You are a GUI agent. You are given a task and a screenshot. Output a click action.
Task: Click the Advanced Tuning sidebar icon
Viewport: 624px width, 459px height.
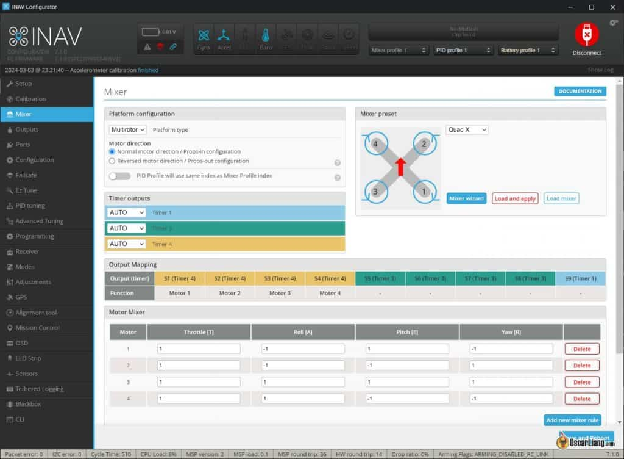click(x=10, y=221)
